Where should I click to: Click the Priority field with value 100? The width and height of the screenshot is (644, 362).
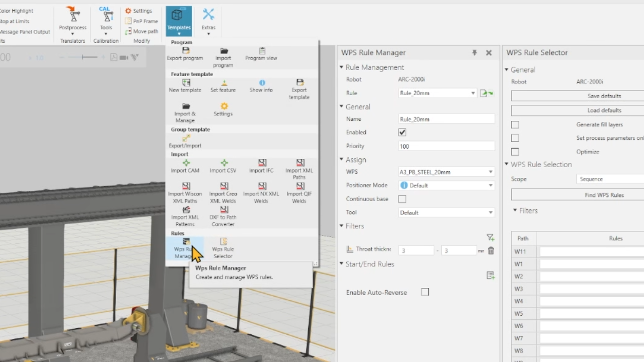pos(446,146)
